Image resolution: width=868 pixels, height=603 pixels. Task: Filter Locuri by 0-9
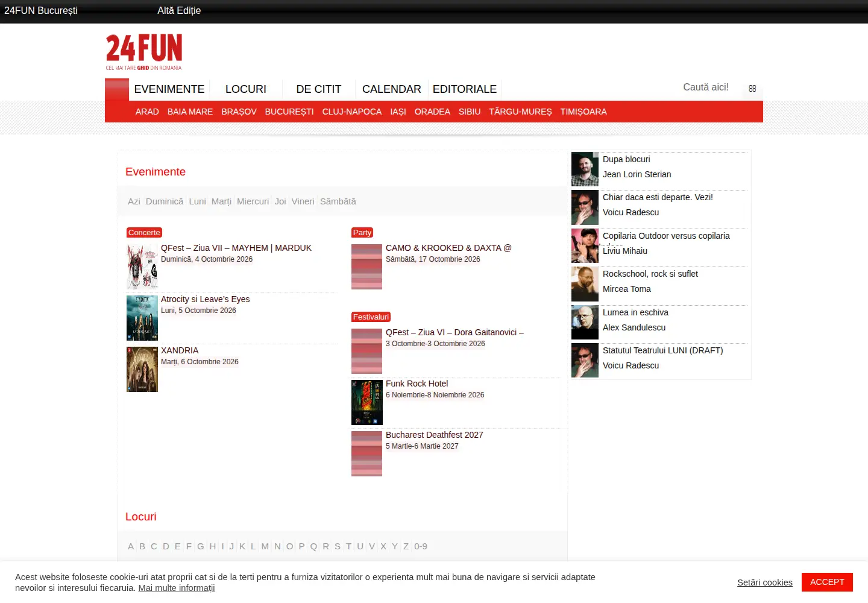(421, 546)
